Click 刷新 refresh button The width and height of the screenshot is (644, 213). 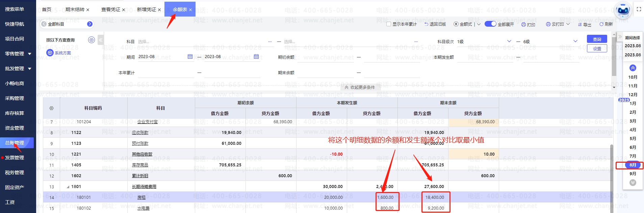pos(606,24)
